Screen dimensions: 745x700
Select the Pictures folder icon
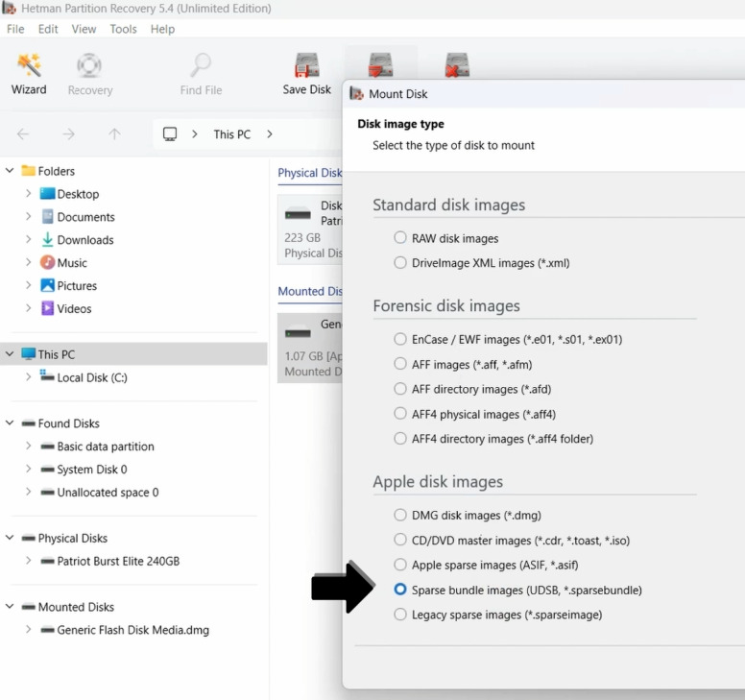tap(47, 285)
